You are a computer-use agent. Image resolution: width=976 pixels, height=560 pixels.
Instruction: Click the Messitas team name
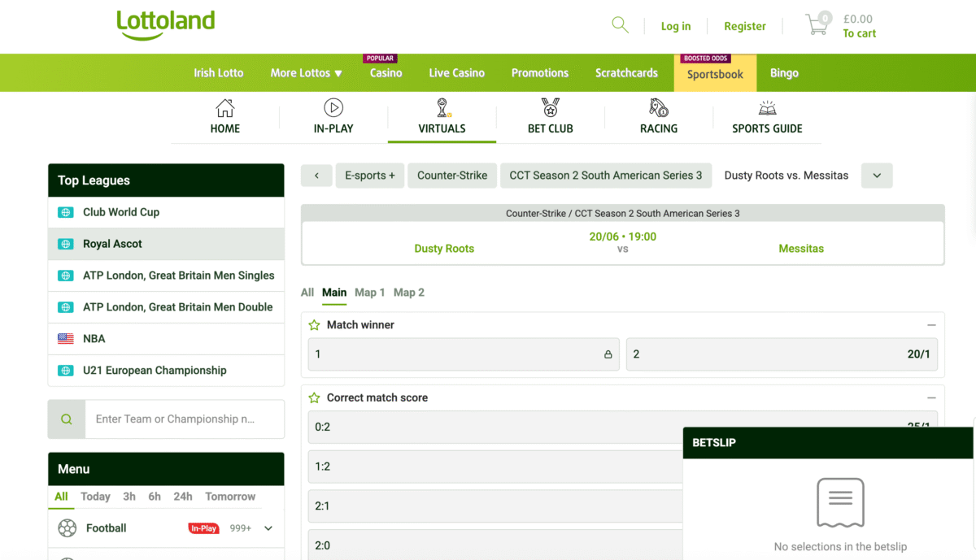click(801, 249)
